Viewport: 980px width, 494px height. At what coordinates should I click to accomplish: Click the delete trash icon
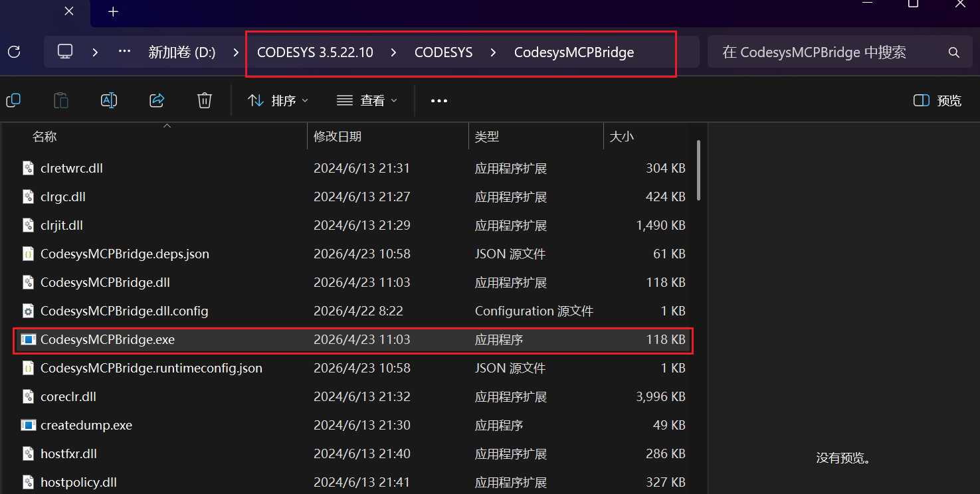(205, 100)
